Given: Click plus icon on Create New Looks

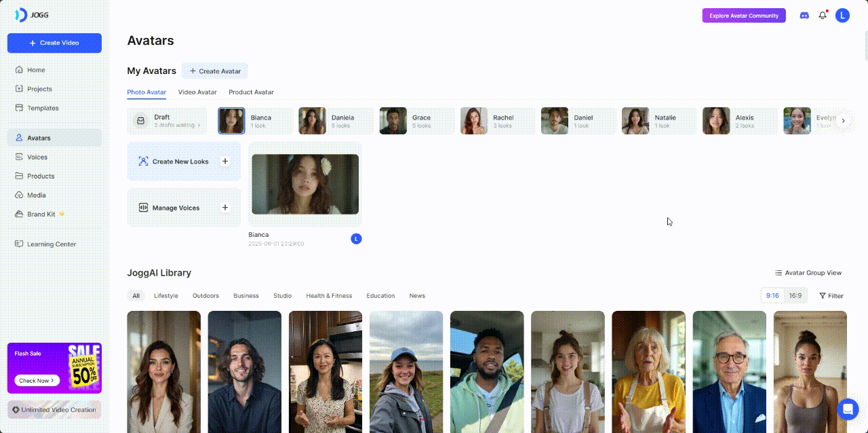Looking at the screenshot, I should click(225, 162).
